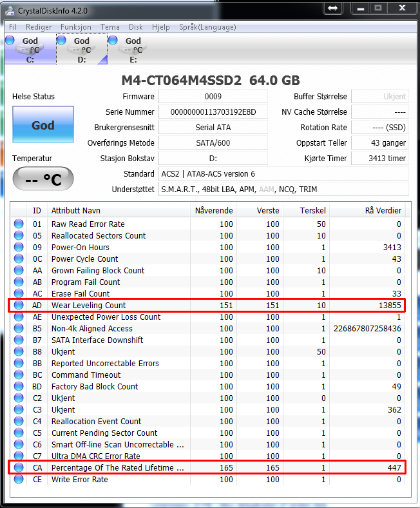
Task: Click status icon for Non-4k Aligned Access
Action: tap(19, 329)
